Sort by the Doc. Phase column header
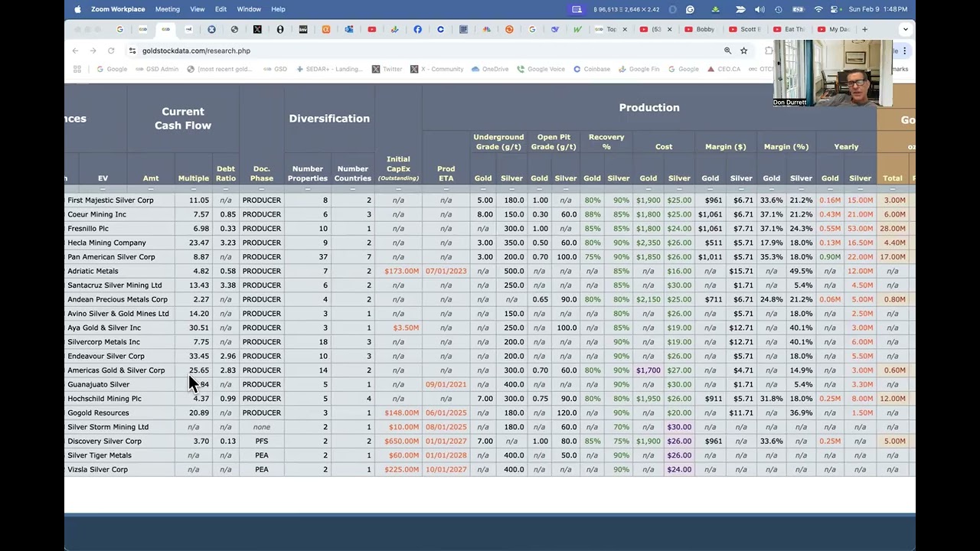The height and width of the screenshot is (551, 980). coord(262,174)
